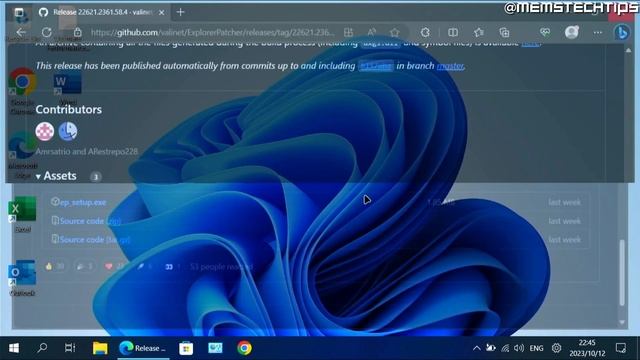Image resolution: width=640 pixels, height=360 pixels.
Task: Launch Google Chrome from taskbar
Action: pos(244,348)
